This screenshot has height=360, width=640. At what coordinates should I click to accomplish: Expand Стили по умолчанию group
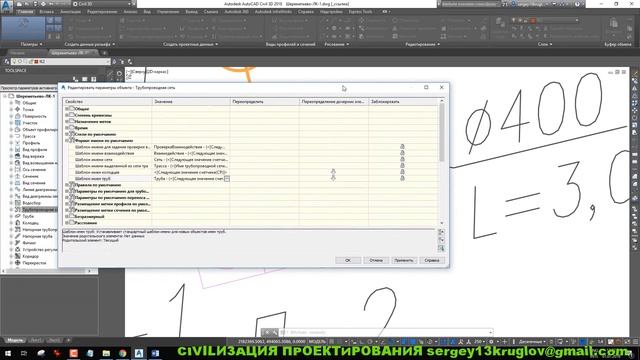coord(67,134)
